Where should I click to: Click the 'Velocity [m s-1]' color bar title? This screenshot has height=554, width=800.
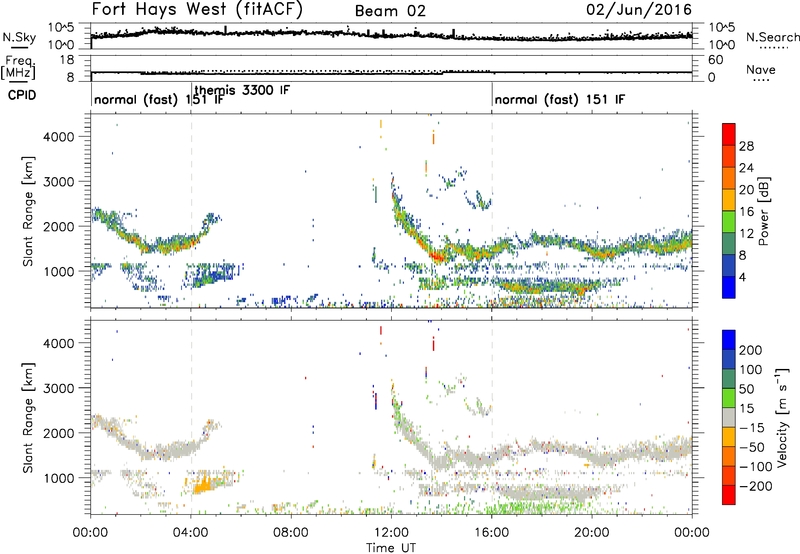click(x=782, y=417)
